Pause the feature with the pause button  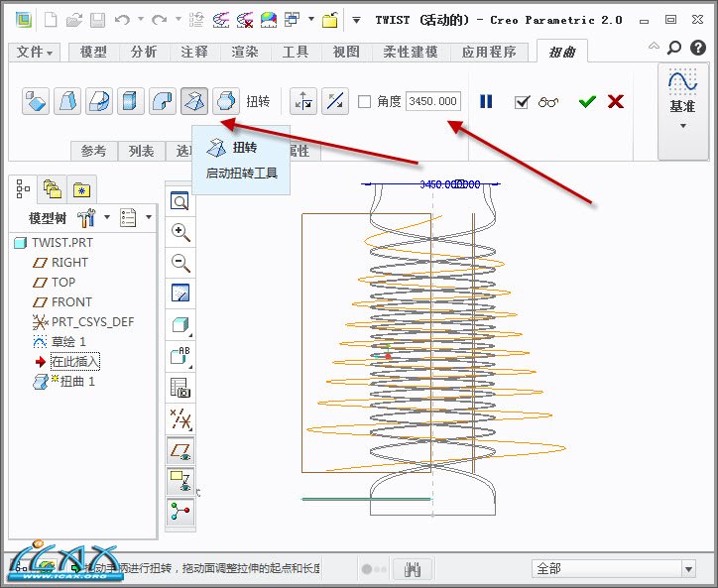click(x=486, y=101)
